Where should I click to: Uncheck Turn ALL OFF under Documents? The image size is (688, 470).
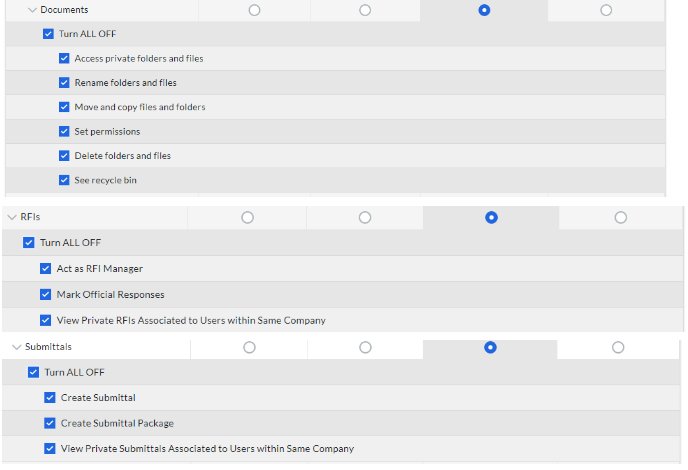(x=49, y=34)
